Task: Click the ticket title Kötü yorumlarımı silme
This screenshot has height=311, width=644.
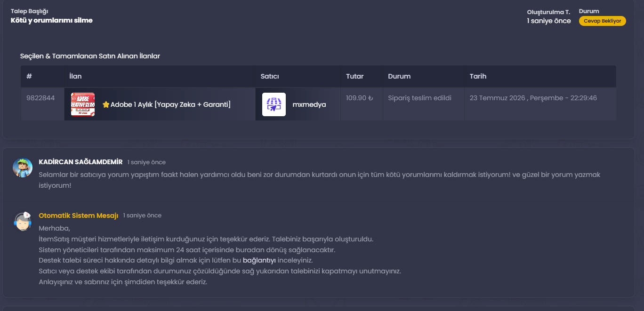Action: click(52, 20)
